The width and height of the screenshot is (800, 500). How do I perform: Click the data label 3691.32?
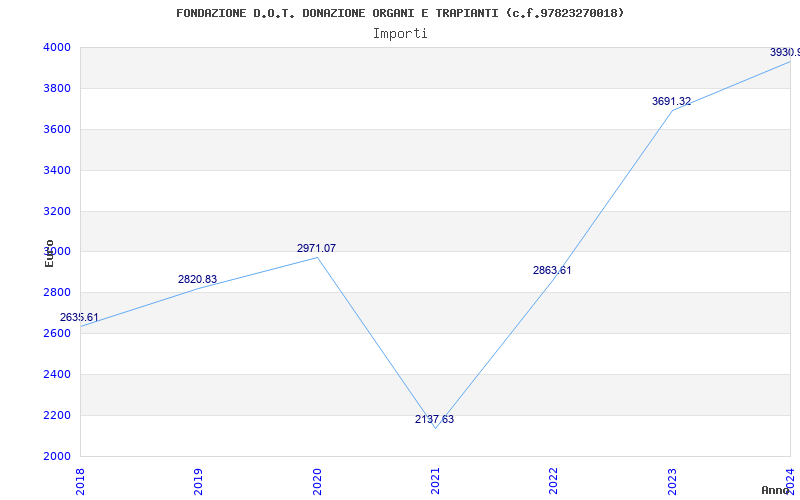click(671, 102)
